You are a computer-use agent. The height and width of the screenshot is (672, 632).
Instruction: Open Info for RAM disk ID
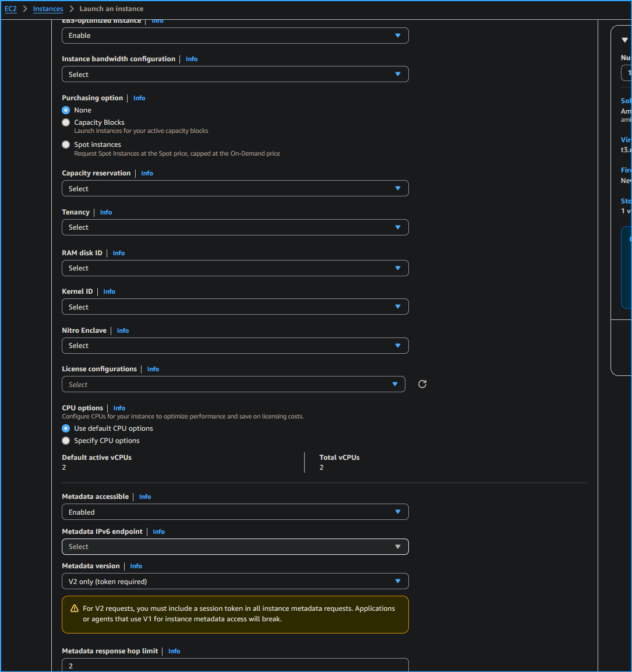coord(118,253)
